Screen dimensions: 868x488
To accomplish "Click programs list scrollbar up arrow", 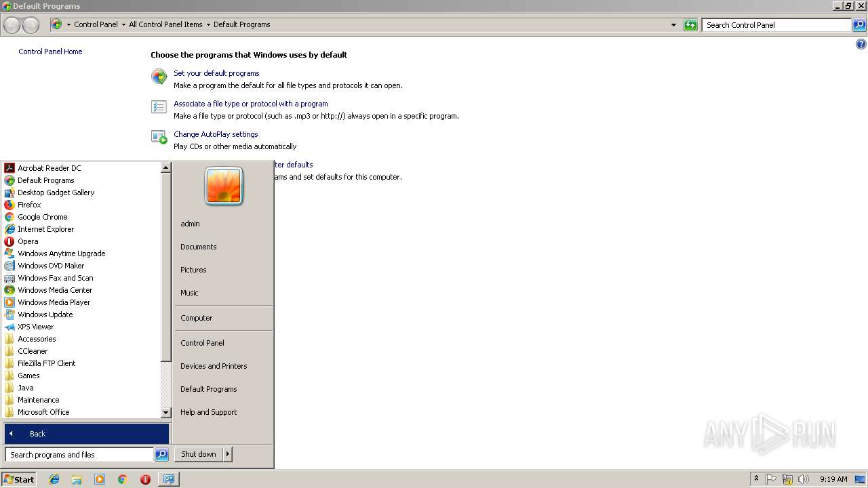I will point(166,167).
